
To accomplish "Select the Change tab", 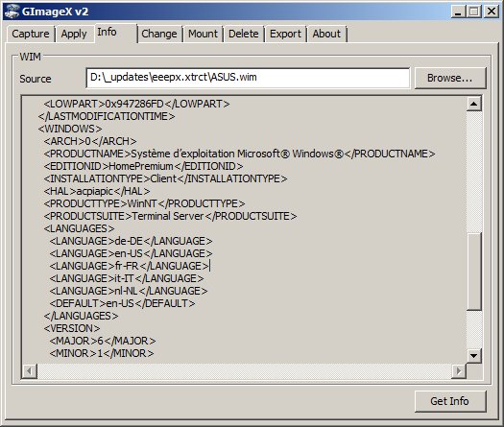I will (x=159, y=34).
